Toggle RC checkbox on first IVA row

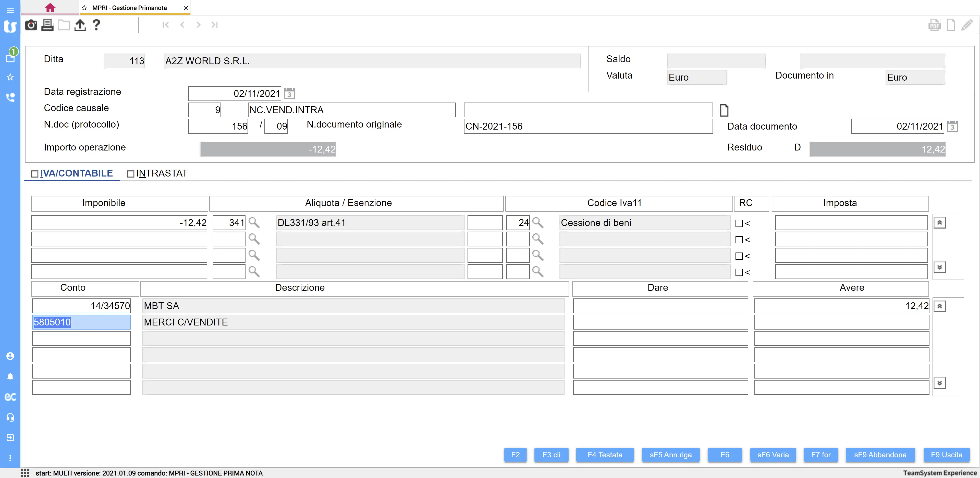[x=739, y=224]
